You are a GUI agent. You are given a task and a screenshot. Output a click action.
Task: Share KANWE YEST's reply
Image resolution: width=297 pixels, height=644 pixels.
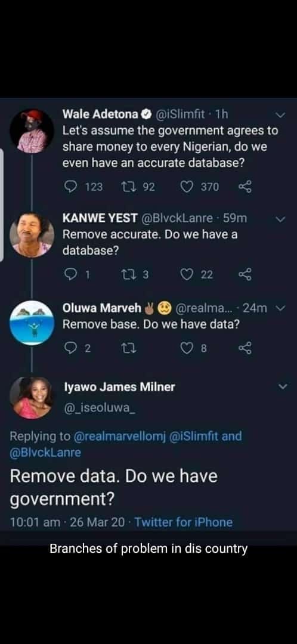245,275
